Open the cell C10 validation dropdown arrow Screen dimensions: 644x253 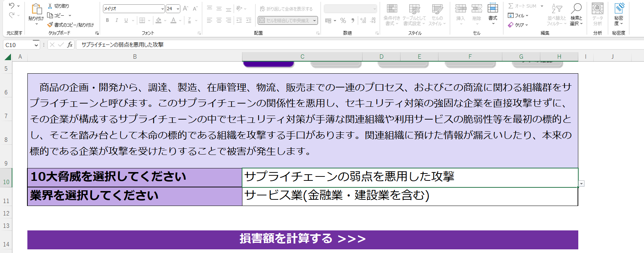click(582, 184)
